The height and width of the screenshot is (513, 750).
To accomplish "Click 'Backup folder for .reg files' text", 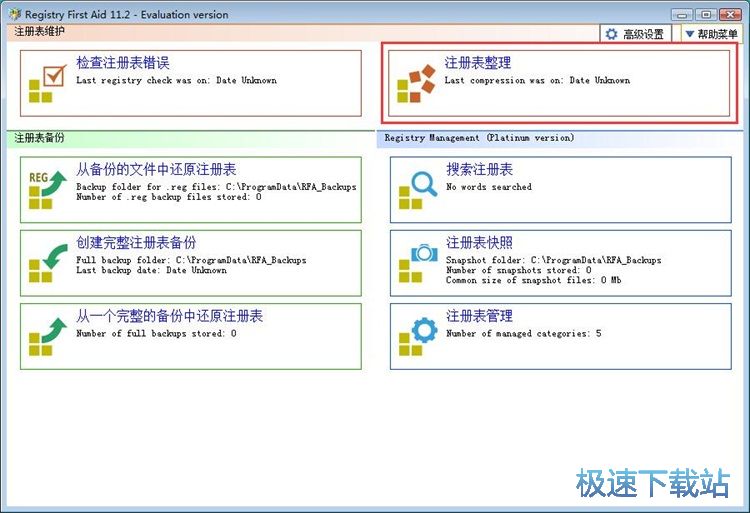I will pos(216,187).
